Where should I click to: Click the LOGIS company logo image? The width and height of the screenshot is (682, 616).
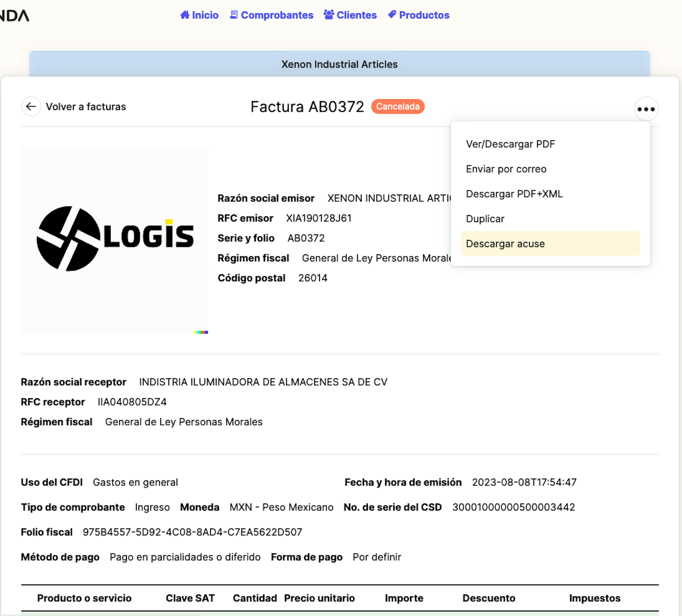[x=115, y=240]
